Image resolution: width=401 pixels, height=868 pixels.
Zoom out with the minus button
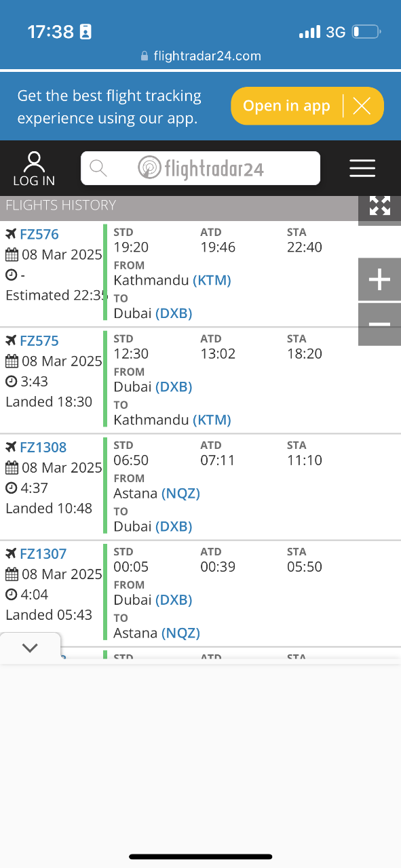point(380,324)
